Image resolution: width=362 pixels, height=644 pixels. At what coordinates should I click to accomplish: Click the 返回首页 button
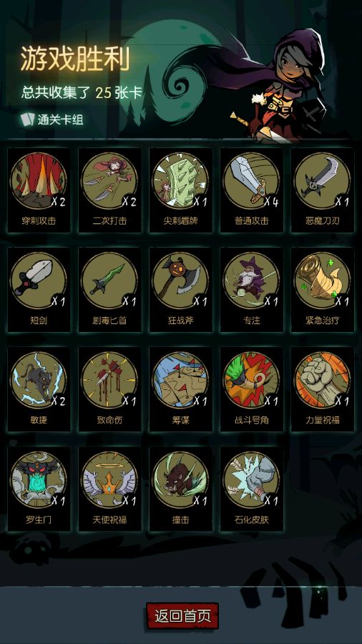(182, 615)
